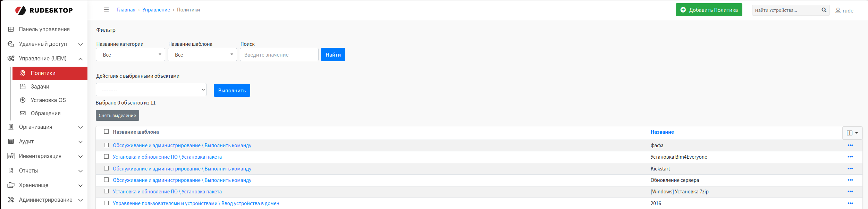Toggle the select-all checkbox in table header
Viewport: 868px width, 209px height.
pyautogui.click(x=107, y=132)
